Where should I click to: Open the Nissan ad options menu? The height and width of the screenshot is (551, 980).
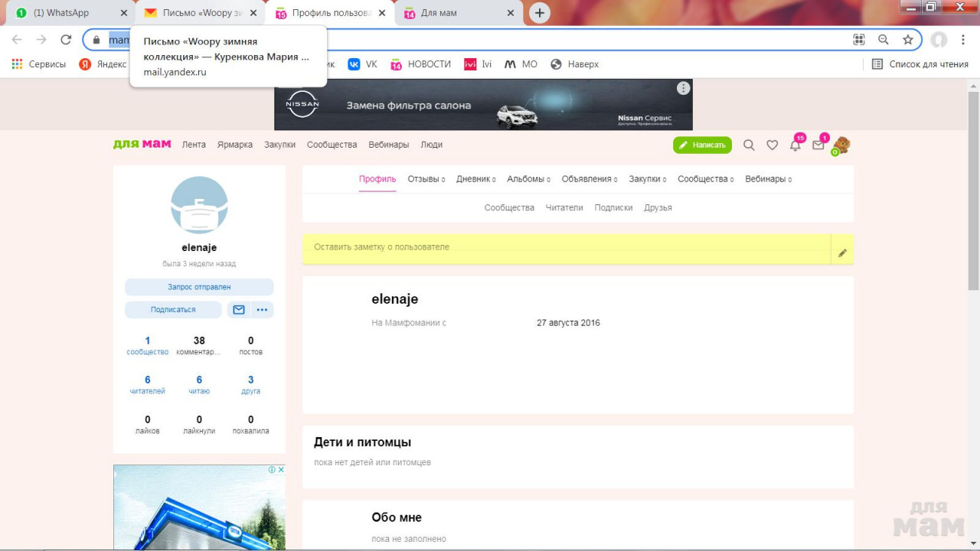(x=683, y=89)
